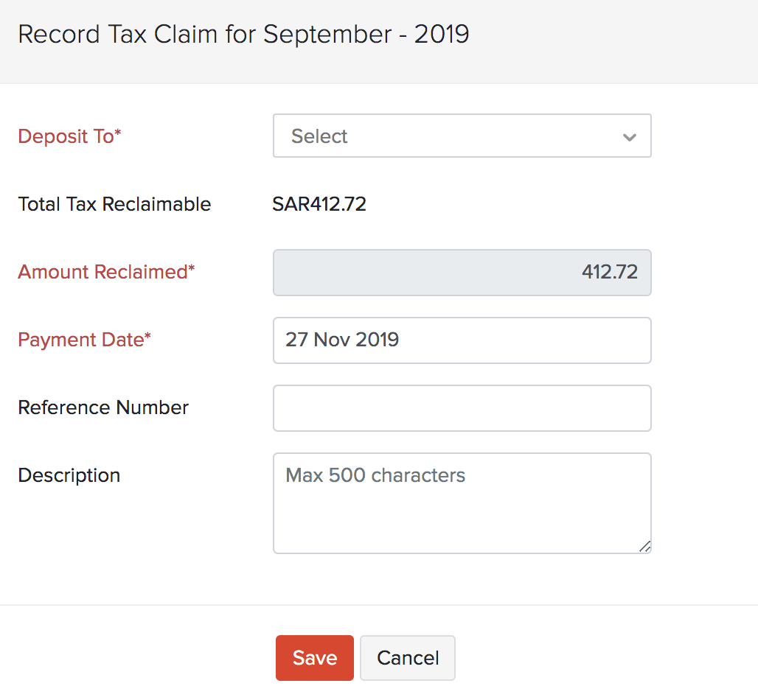The width and height of the screenshot is (758, 700).
Task: Click the Max 500 characters placeholder area
Action: [375, 475]
